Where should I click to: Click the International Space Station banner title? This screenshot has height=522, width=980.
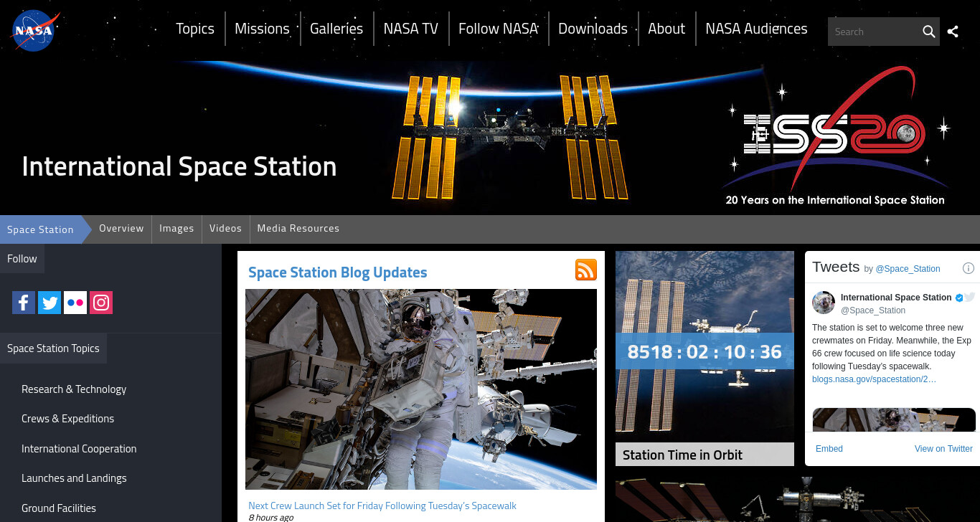[x=179, y=166]
